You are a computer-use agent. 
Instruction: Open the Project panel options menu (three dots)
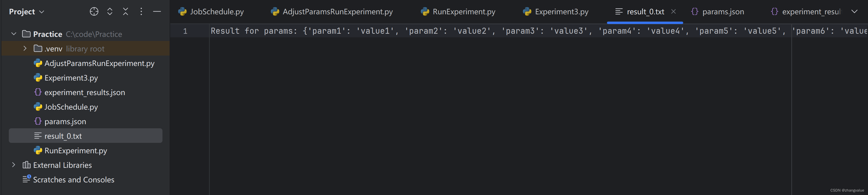coord(141,11)
